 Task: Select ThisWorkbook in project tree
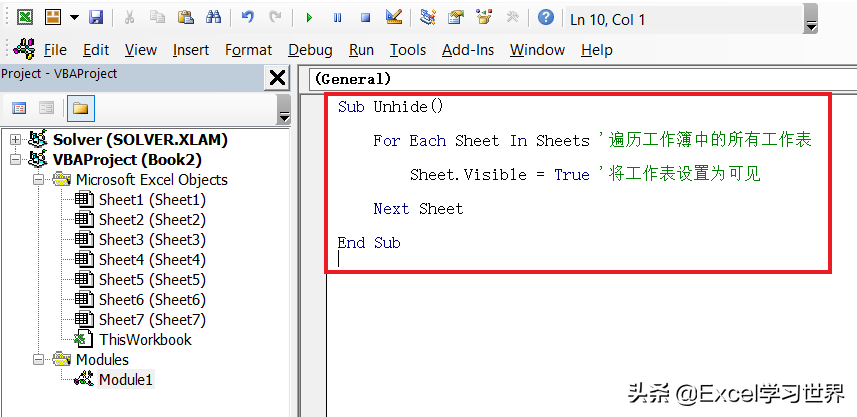tap(145, 339)
